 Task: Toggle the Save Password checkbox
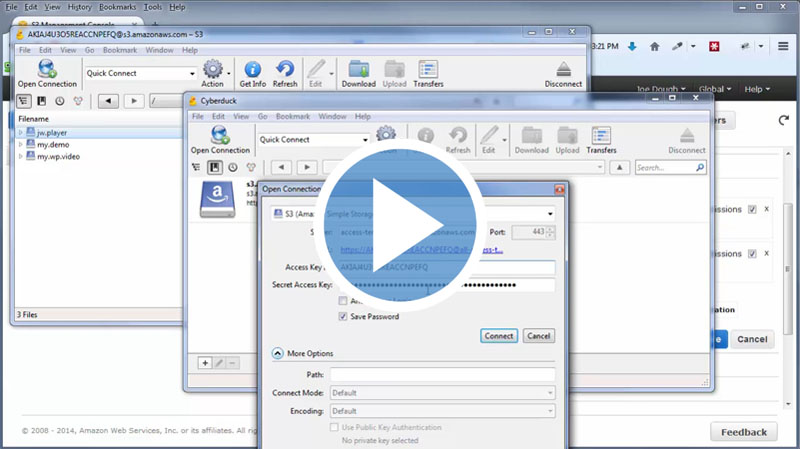344,316
